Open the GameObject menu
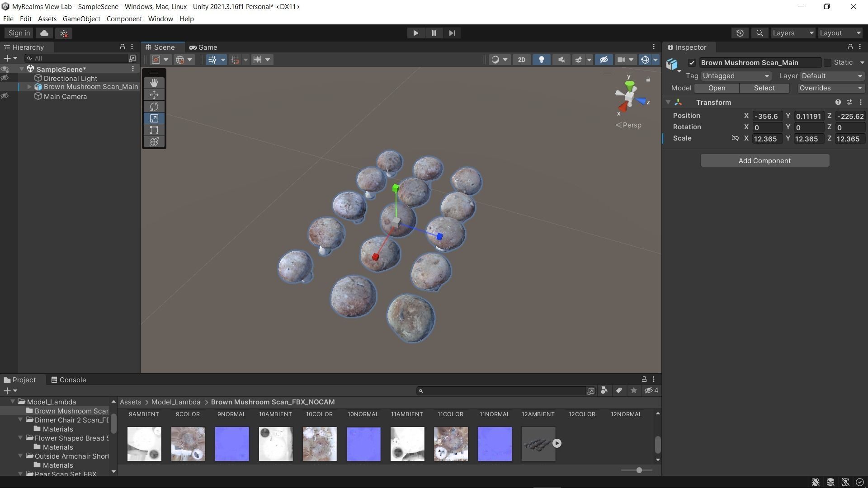 [81, 19]
